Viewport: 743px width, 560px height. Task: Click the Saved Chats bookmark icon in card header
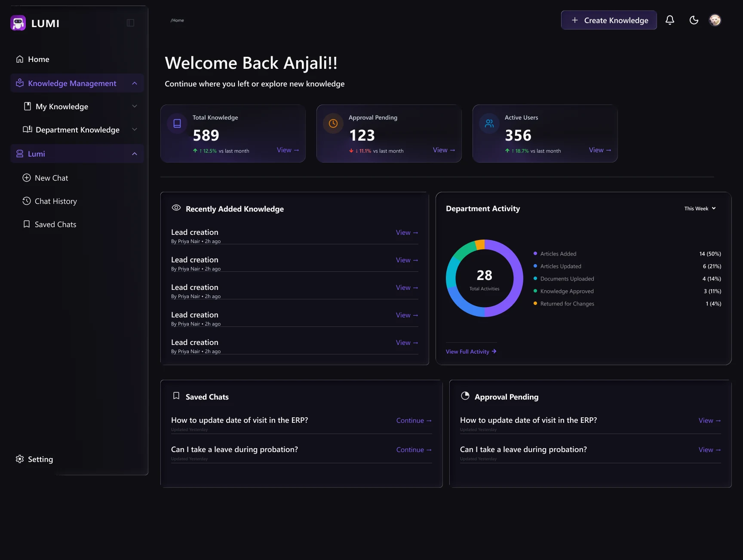coord(176,396)
